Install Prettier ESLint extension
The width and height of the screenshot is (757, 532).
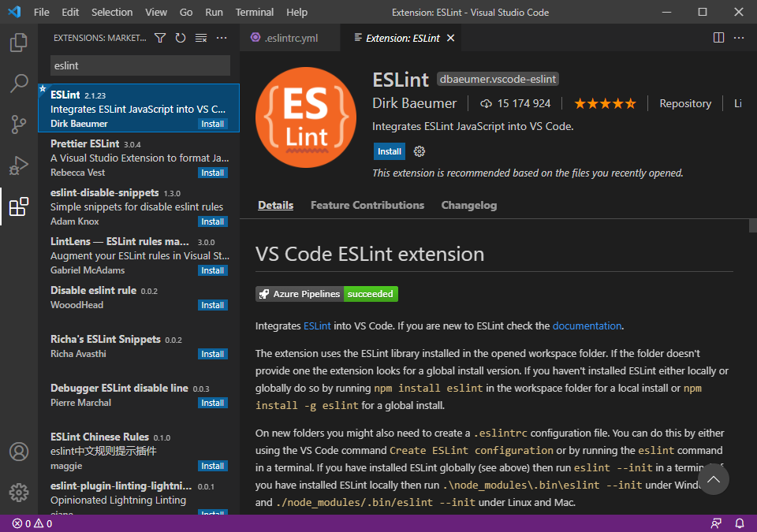(212, 173)
